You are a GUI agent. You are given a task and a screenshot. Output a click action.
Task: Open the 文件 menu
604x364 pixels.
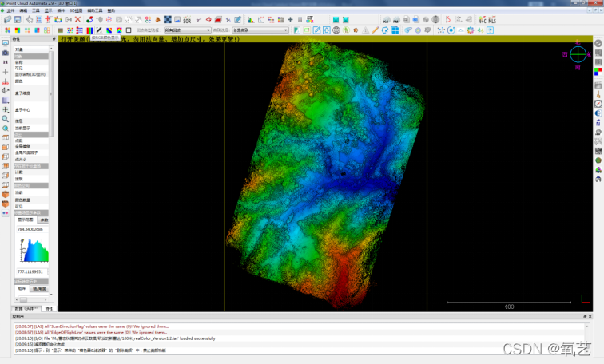tap(10, 10)
